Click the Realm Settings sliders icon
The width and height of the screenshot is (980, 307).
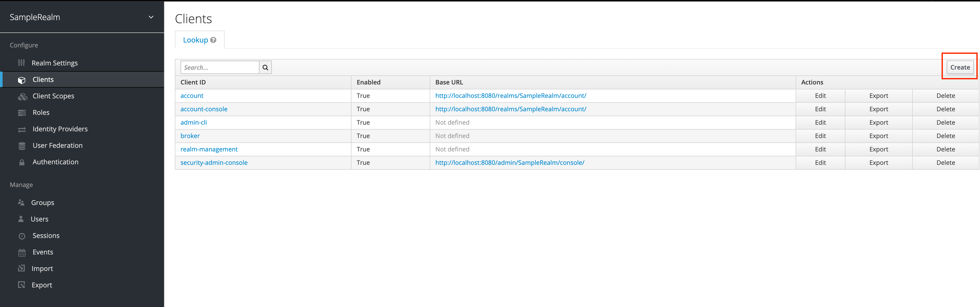(x=21, y=63)
